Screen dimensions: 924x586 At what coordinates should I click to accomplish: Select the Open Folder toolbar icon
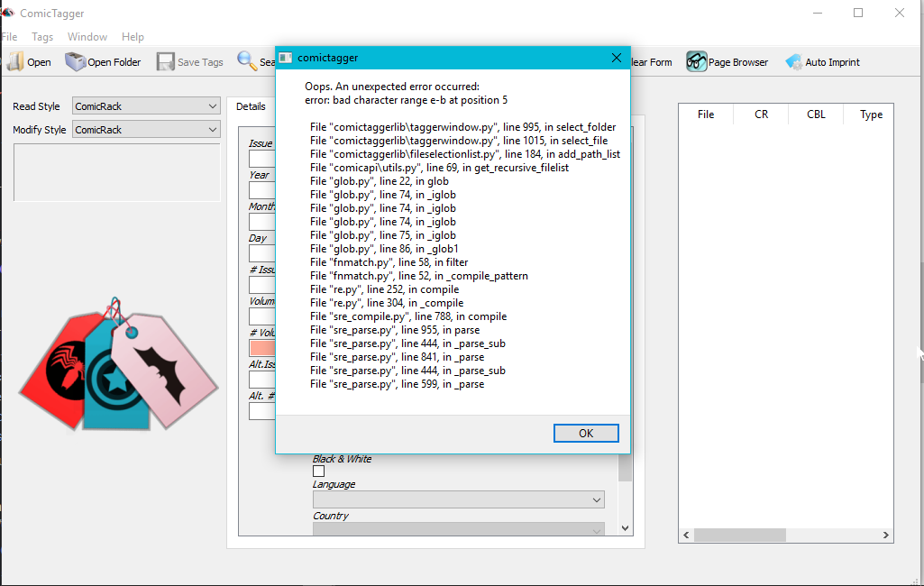[x=74, y=61]
